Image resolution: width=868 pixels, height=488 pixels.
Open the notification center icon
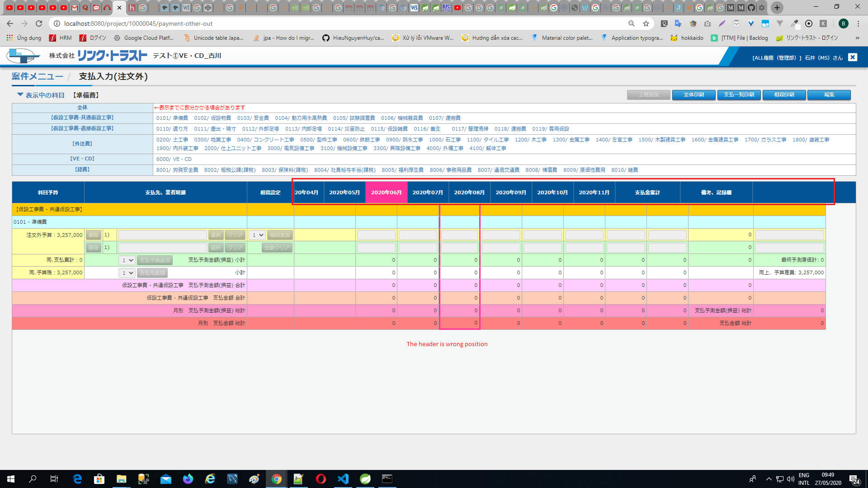click(854, 479)
